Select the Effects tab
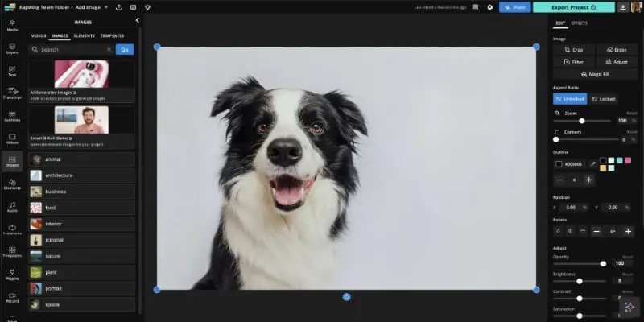The width and height of the screenshot is (644, 322). pyautogui.click(x=579, y=23)
